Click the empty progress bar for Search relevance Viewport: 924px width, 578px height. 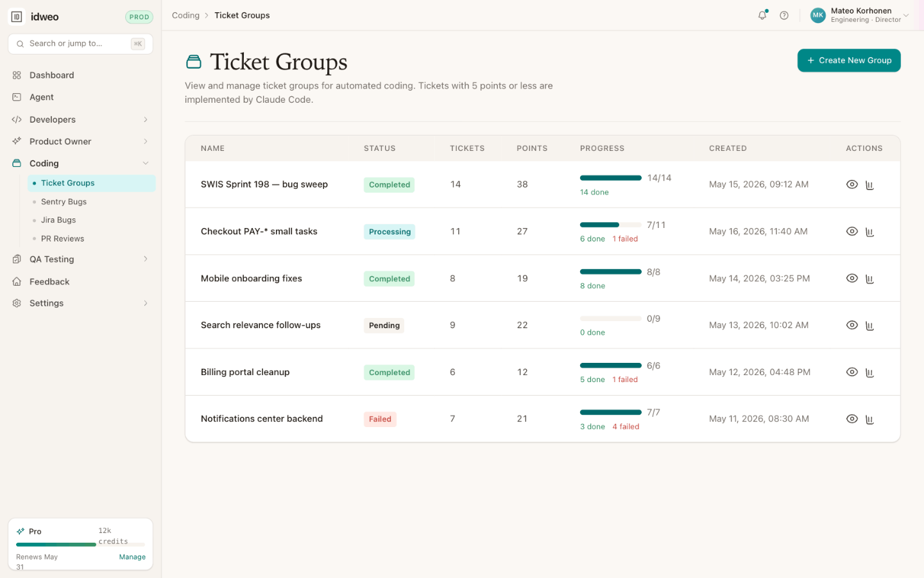tap(610, 319)
